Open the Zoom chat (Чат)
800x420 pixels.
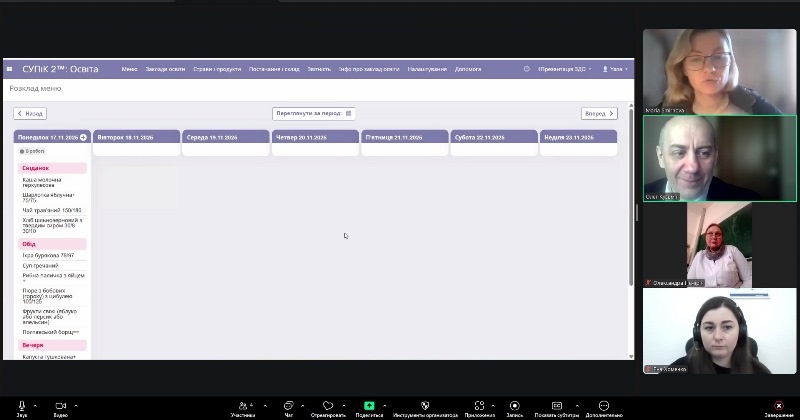point(289,408)
